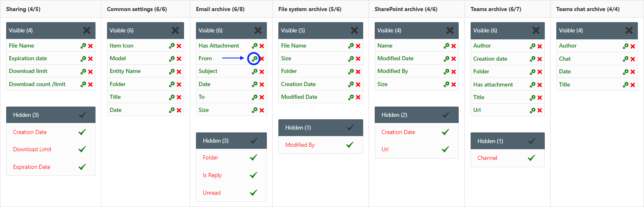Remove Creation Date from File system archive visible list
The width and height of the screenshot is (644, 207).
[x=358, y=84]
